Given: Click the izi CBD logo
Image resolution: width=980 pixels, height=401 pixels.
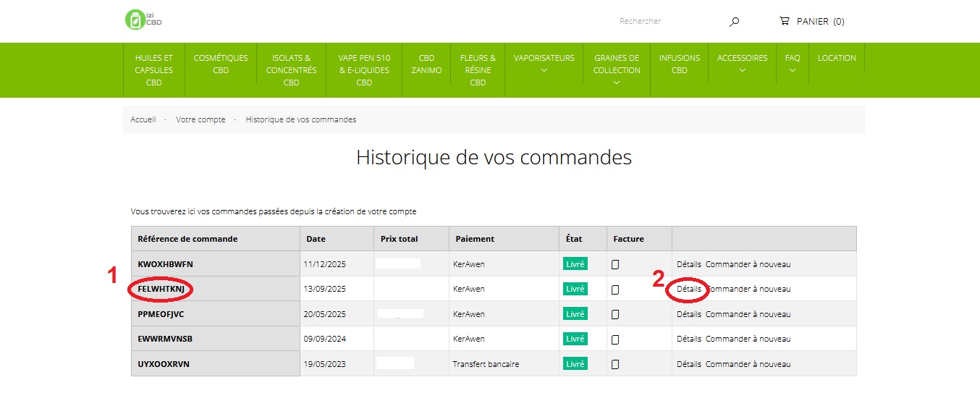Looking at the screenshot, I should (143, 20).
